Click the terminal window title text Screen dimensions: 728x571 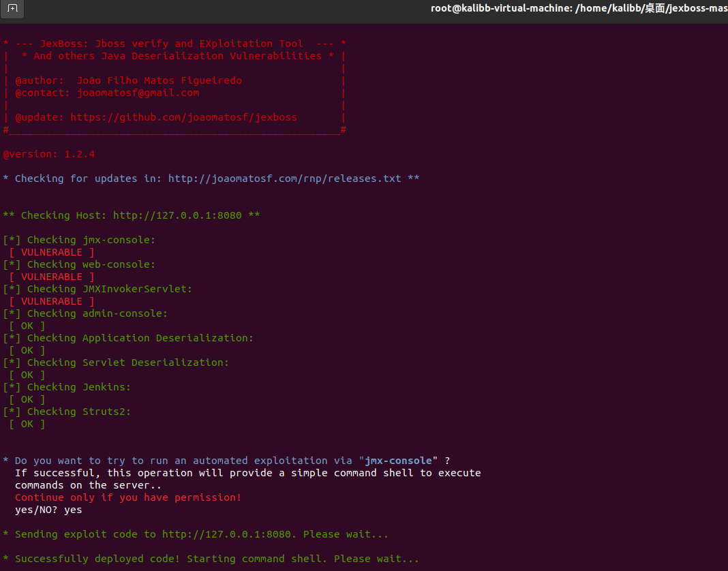coord(579,8)
